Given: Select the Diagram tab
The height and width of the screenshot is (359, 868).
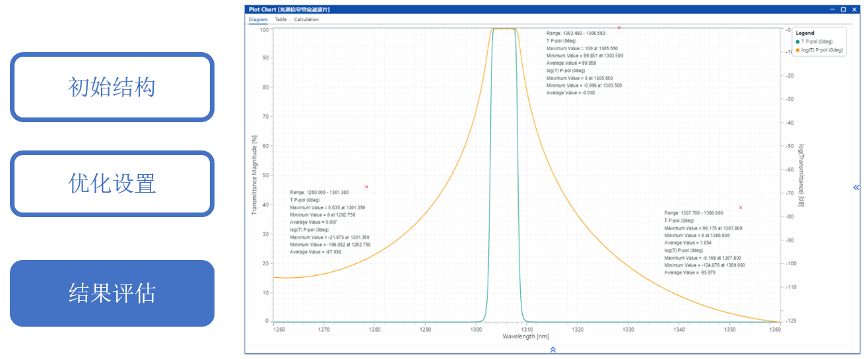Looking at the screenshot, I should click(258, 20).
